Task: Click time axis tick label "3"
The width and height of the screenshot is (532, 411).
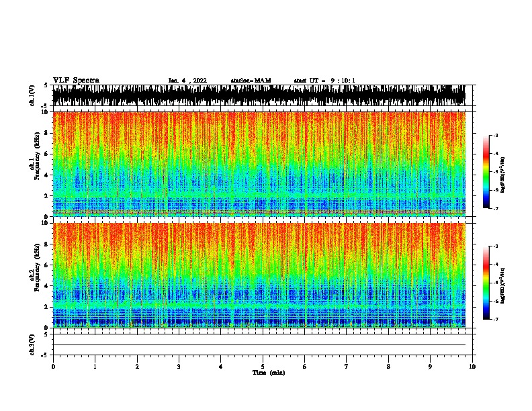Action: (179, 367)
